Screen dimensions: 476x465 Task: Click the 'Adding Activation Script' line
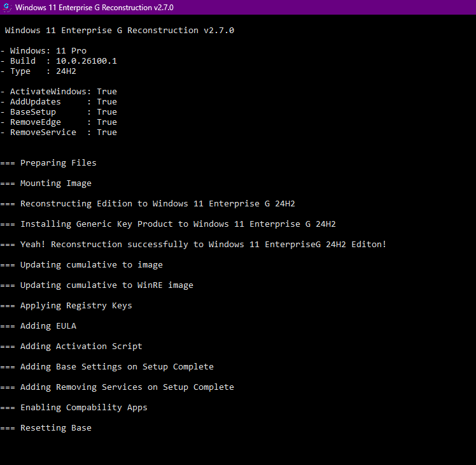point(71,347)
